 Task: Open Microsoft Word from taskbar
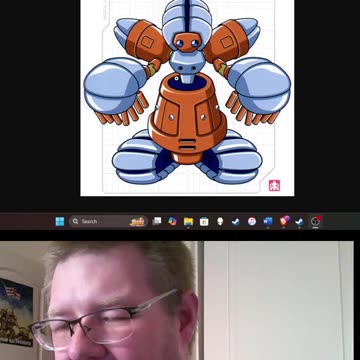(x=268, y=221)
